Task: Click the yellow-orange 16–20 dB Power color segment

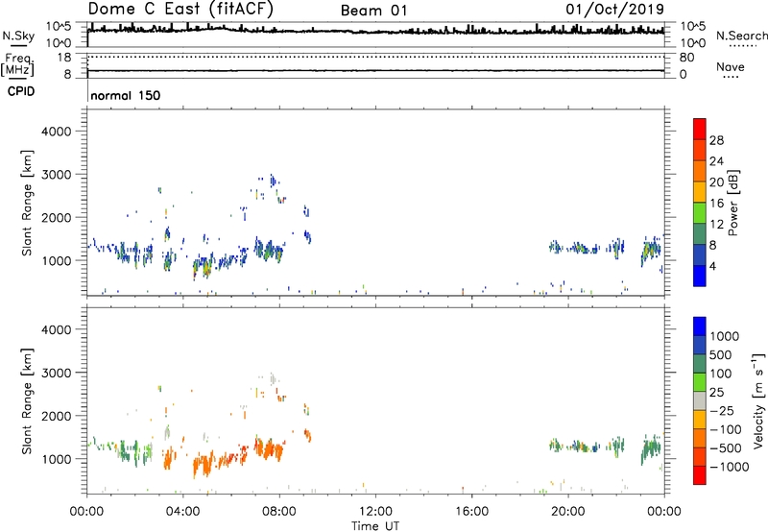Action: pyautogui.click(x=700, y=191)
